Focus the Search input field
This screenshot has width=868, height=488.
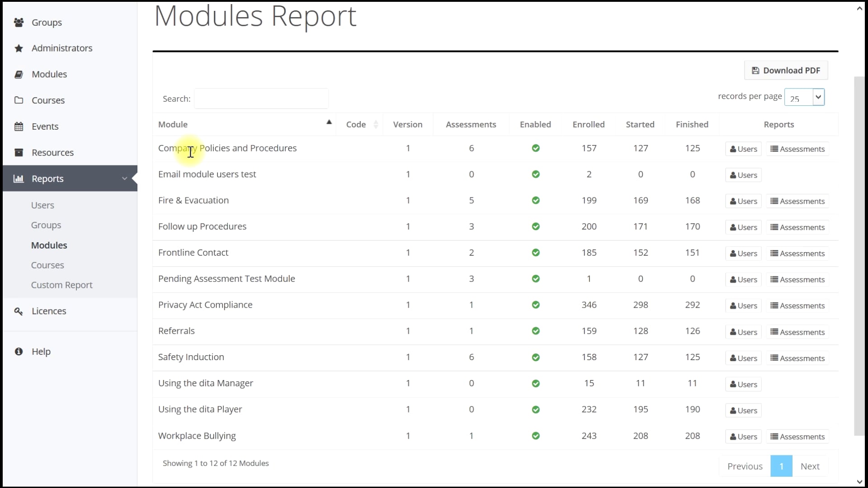261,99
